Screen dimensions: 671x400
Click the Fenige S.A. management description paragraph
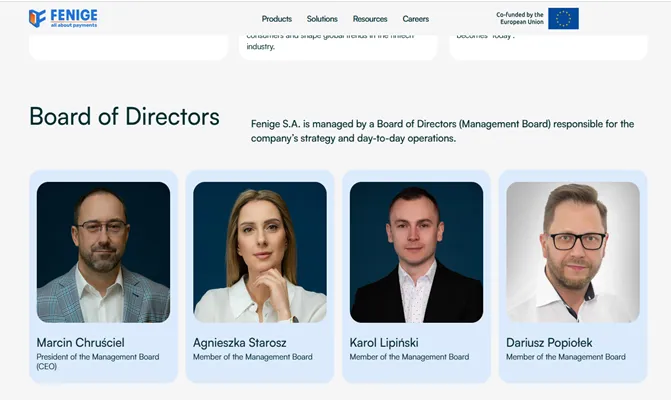[x=442, y=131]
